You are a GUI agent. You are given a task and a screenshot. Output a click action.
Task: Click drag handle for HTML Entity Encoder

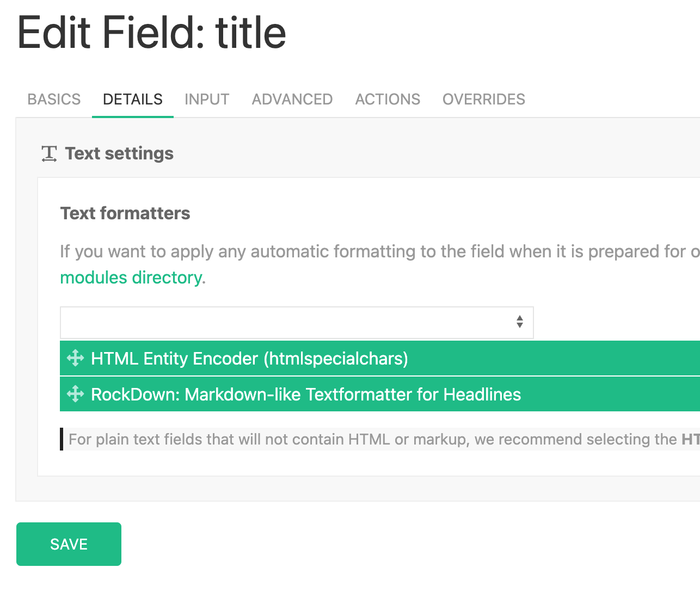(75, 359)
